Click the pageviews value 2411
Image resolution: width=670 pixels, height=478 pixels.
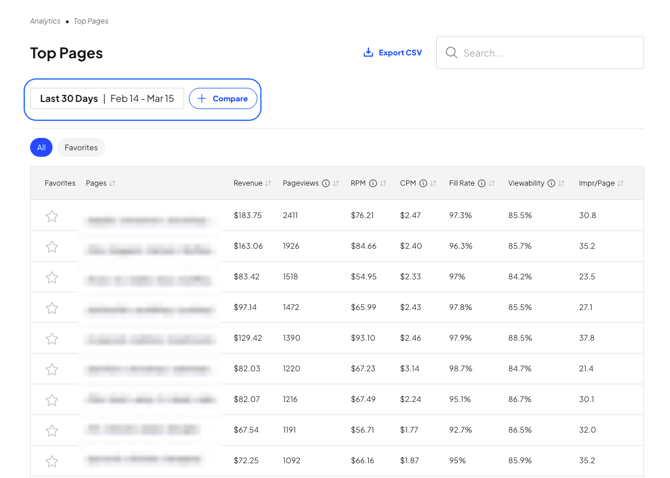290,215
